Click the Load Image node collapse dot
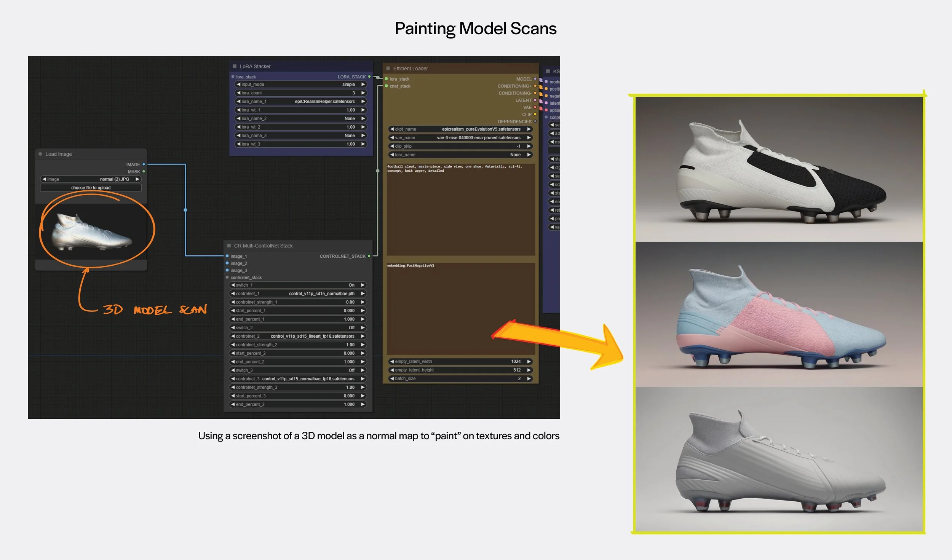This screenshot has width=952, height=560. click(40, 154)
